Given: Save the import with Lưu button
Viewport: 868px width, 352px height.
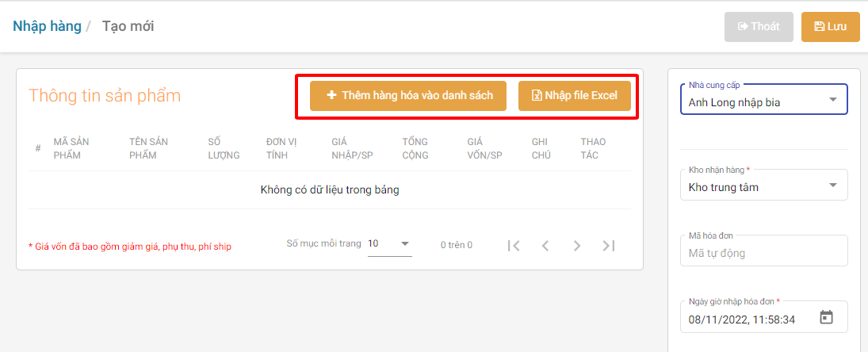Looking at the screenshot, I should click(830, 27).
